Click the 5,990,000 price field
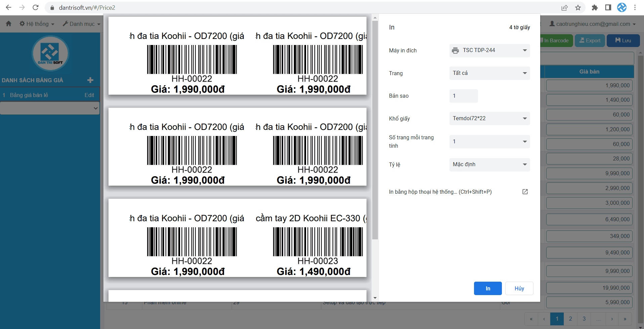The height and width of the screenshot is (329, 644). click(x=589, y=302)
